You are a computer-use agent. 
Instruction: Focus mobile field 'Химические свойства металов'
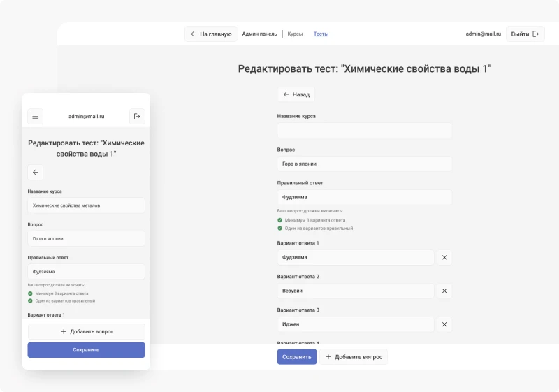tap(86, 205)
